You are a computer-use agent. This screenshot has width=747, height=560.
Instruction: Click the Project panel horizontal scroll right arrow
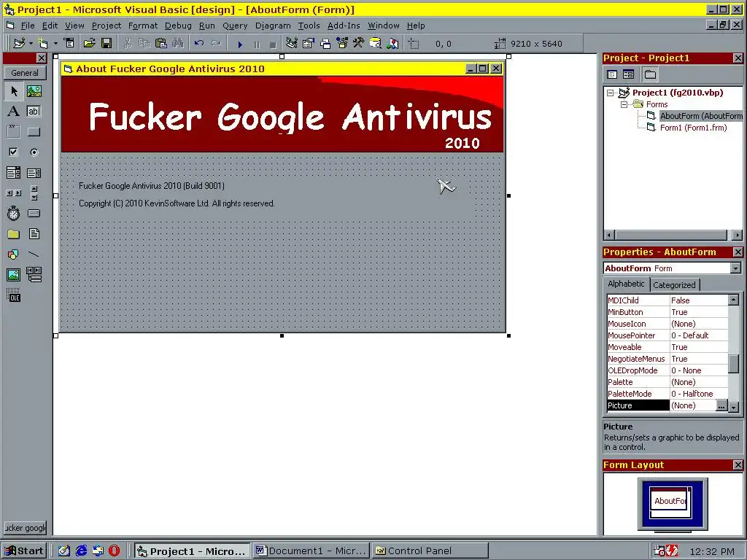pyautogui.click(x=737, y=235)
